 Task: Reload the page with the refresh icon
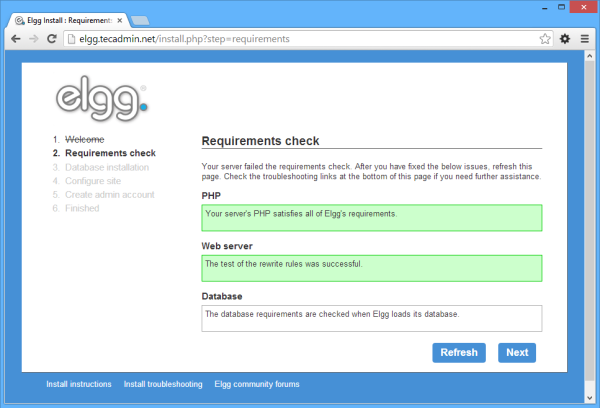pos(53,39)
